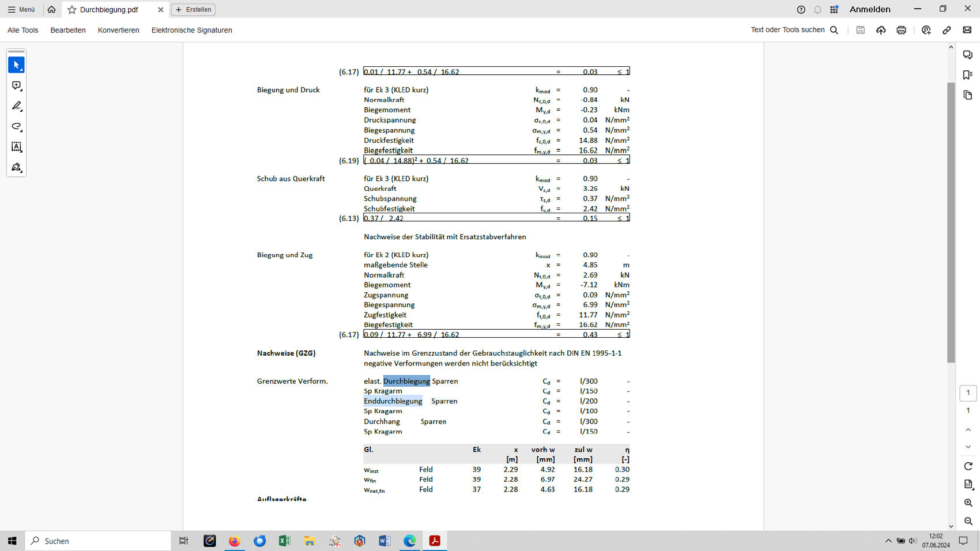The width and height of the screenshot is (980, 551).
Task: Open the bookmarks panel
Action: click(968, 75)
